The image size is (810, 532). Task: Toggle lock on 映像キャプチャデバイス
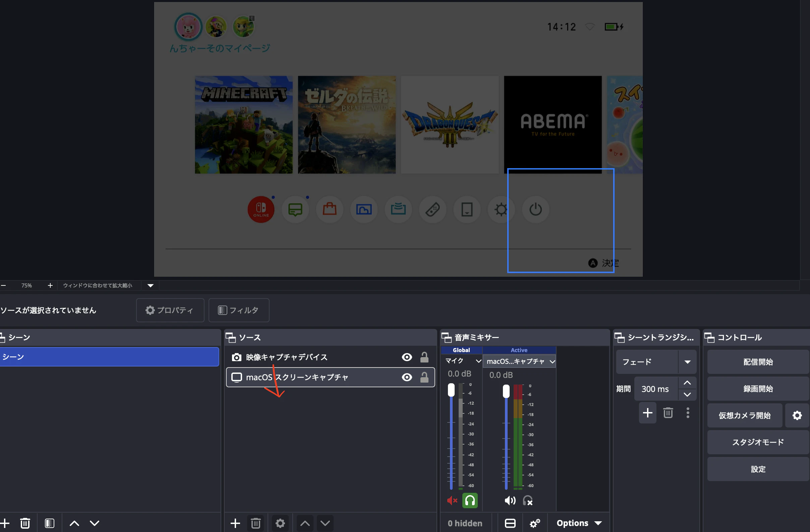(424, 357)
